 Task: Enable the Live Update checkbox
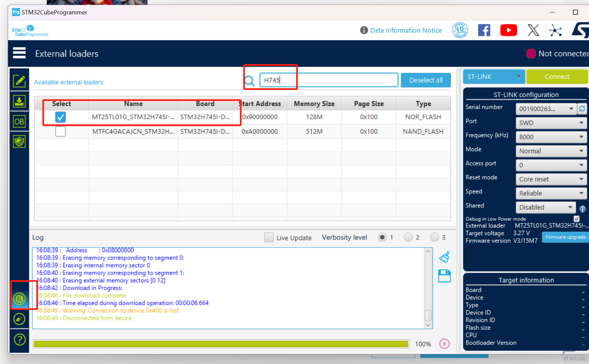269,237
